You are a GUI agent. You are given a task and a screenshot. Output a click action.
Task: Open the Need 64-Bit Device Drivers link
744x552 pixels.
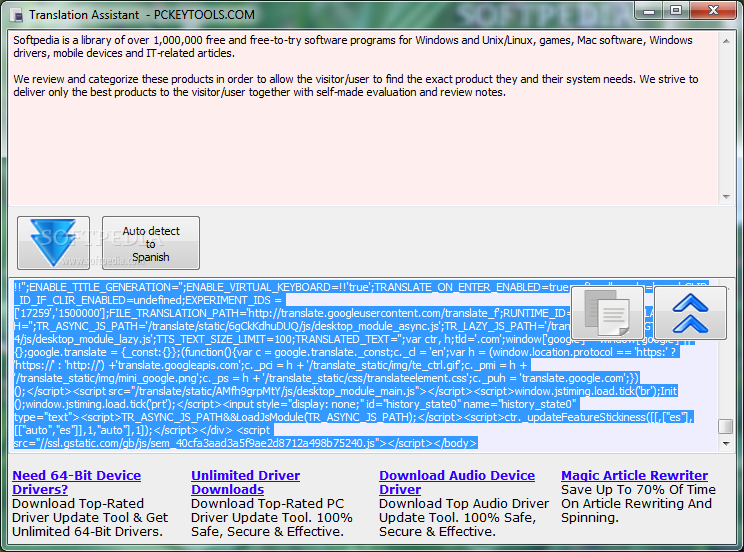[x=76, y=482]
